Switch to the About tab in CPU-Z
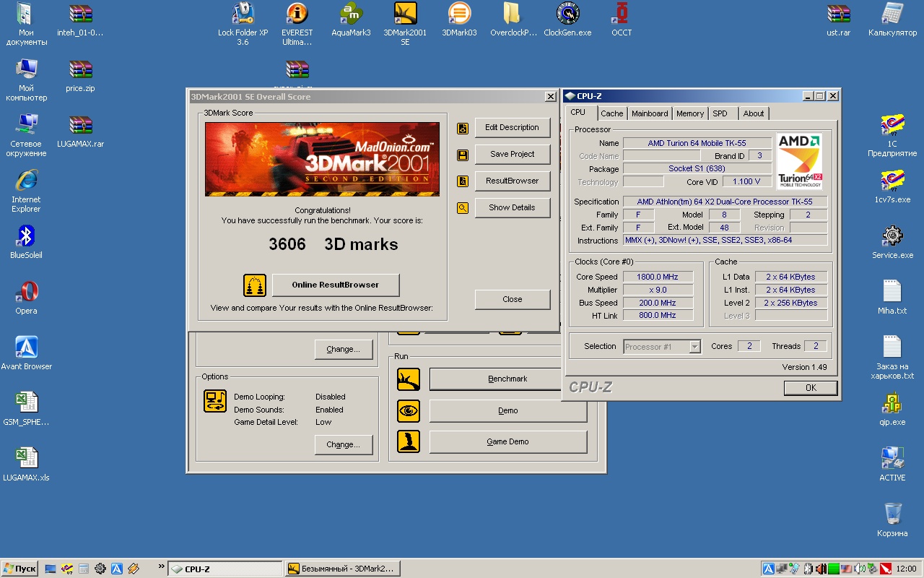The width and height of the screenshot is (924, 578). coord(754,113)
